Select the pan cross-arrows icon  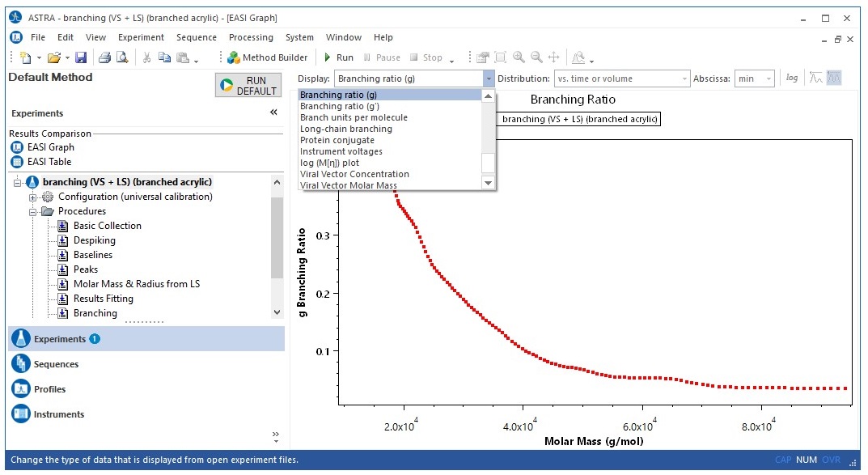click(553, 57)
